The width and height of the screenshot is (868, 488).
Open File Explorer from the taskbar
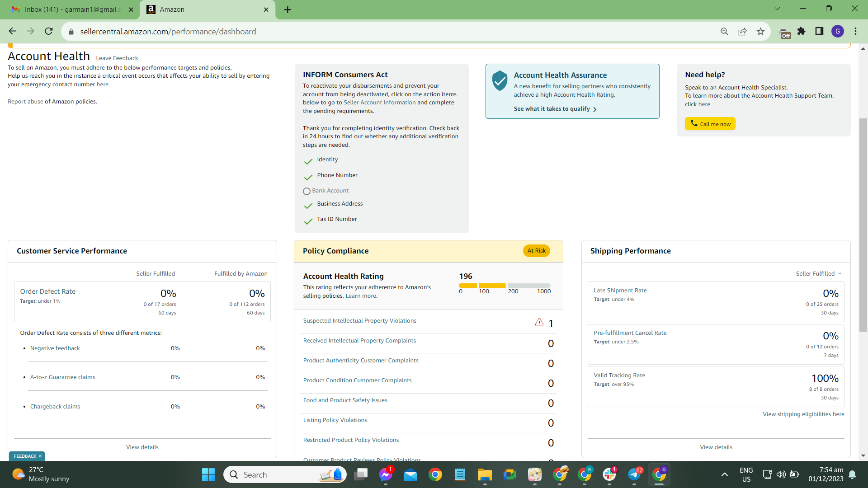tap(485, 474)
